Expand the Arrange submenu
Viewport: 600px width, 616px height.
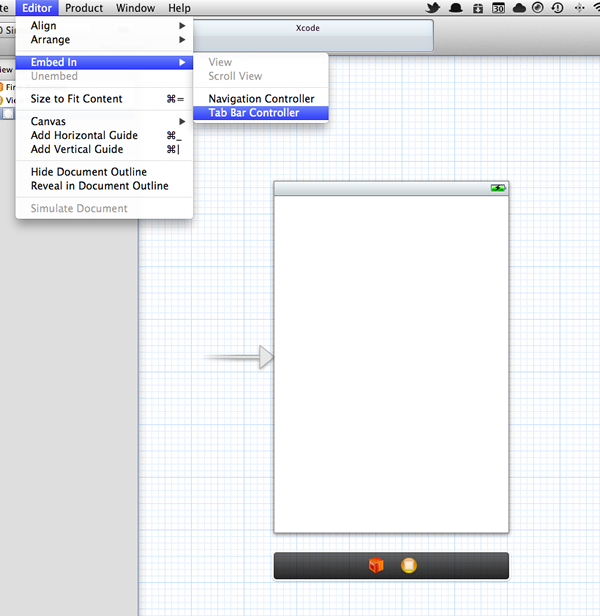click(104, 40)
